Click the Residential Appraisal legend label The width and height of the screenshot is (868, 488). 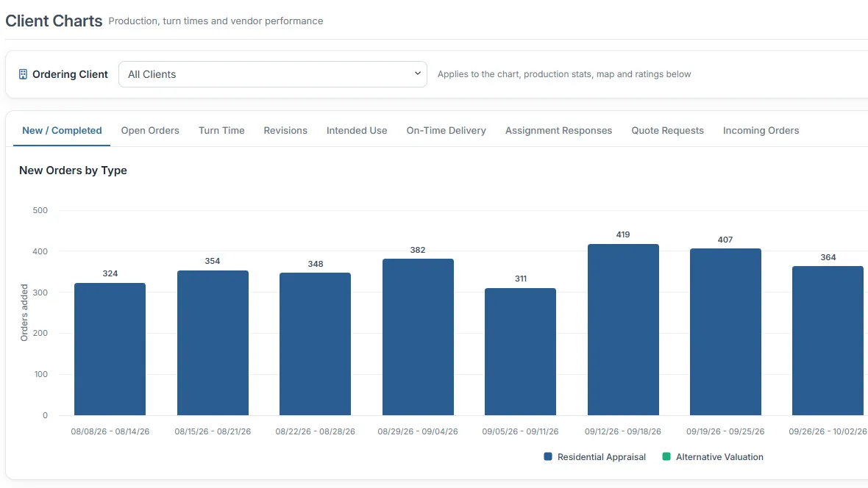601,457
